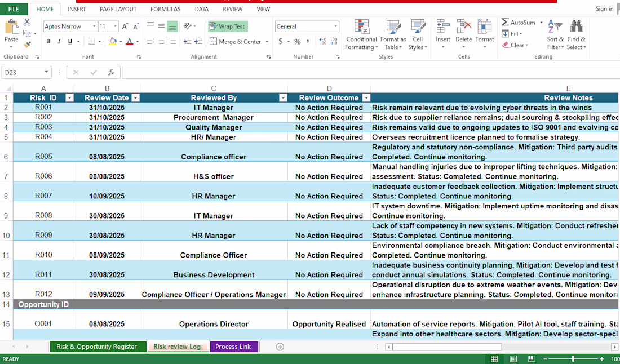Click AutoSum sigma icon

click(506, 23)
